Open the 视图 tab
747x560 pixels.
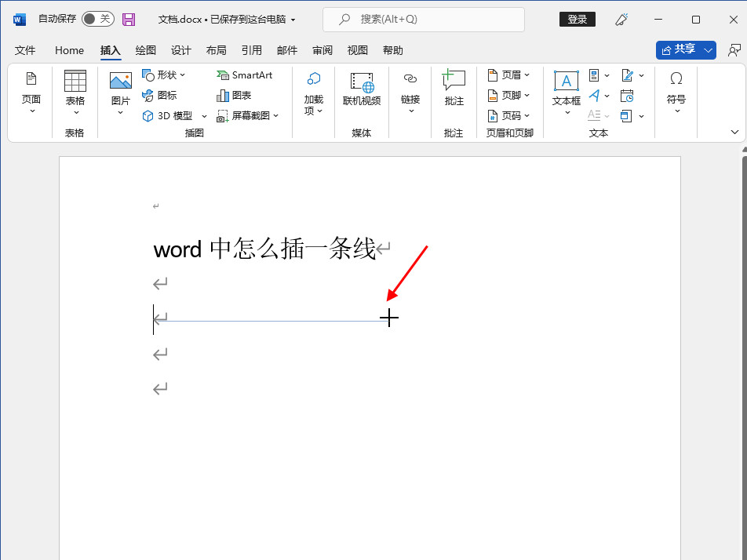click(x=357, y=50)
